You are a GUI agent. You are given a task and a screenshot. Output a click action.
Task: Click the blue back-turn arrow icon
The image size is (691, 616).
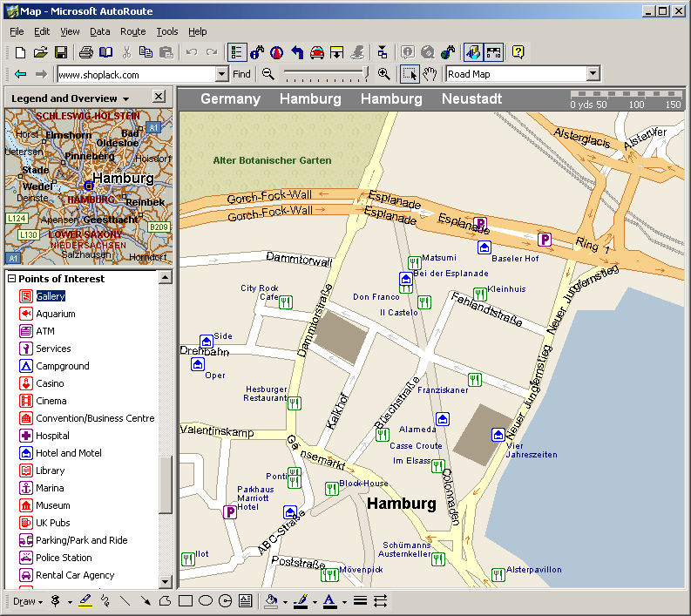[x=297, y=53]
